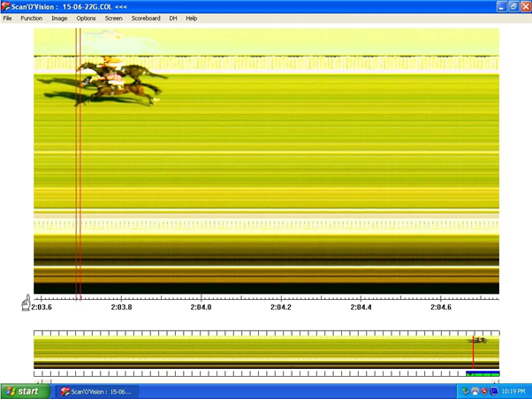Screen dimensions: 532x399
Task: Open the Function menu
Action: click(31, 18)
